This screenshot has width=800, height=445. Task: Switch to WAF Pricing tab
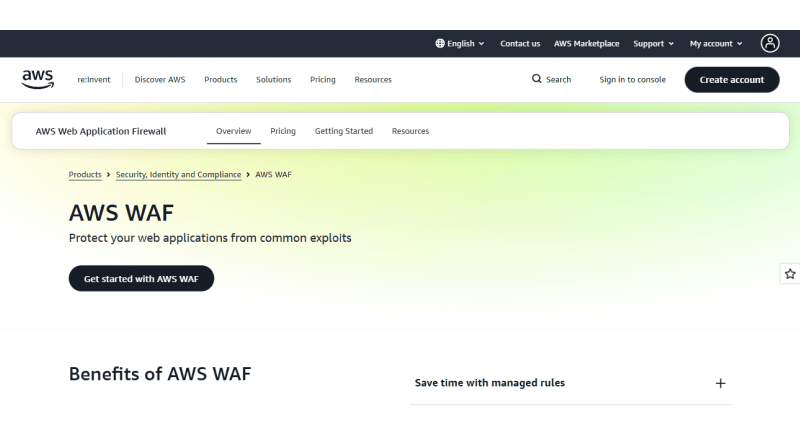pos(283,131)
